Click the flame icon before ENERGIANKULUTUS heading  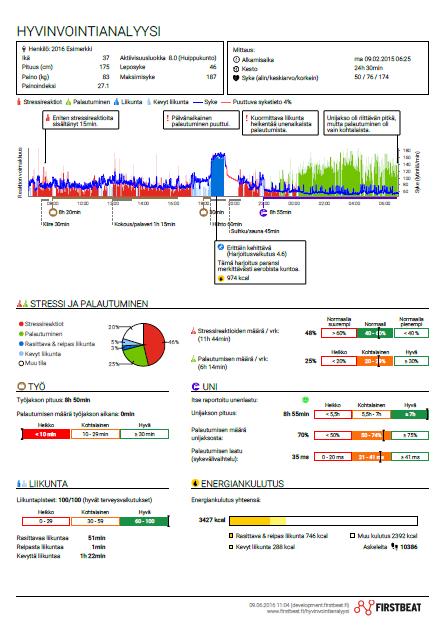(195, 483)
